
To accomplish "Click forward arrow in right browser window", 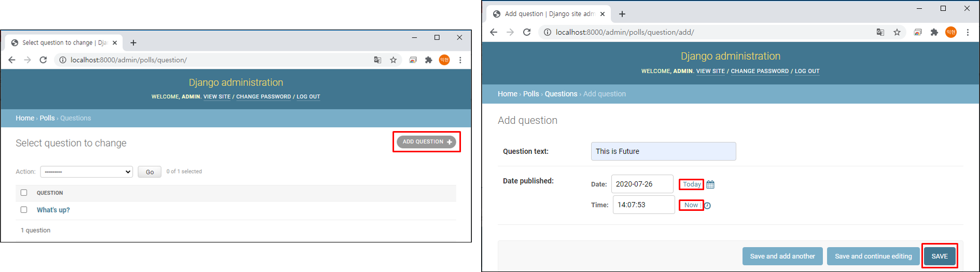I will point(510,32).
